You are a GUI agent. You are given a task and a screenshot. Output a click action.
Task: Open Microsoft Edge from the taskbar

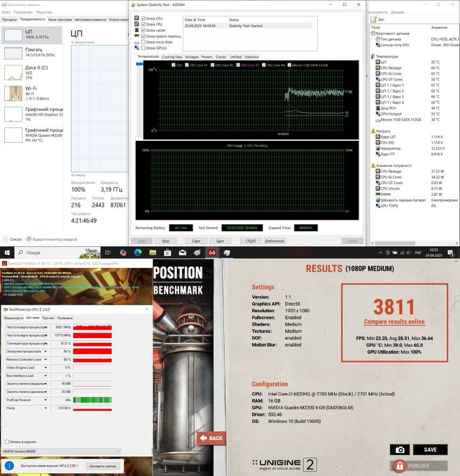(x=137, y=252)
